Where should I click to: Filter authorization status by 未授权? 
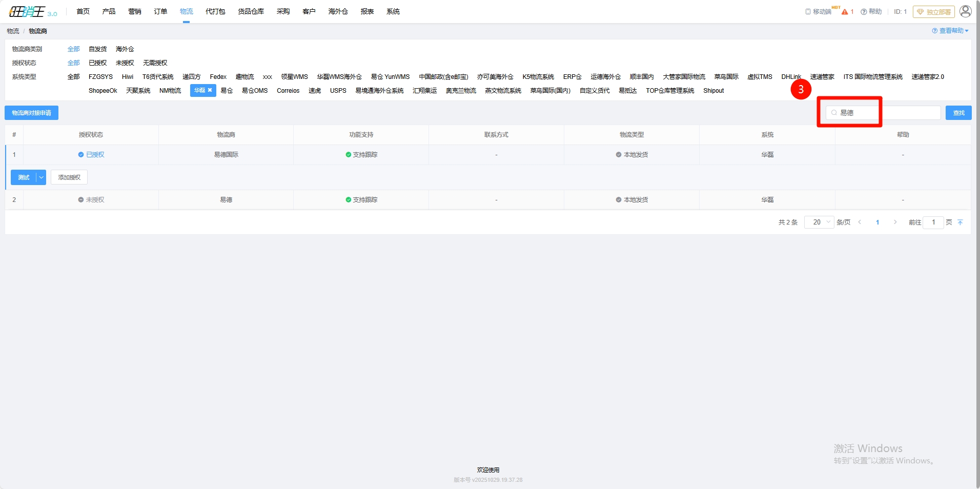[x=125, y=63]
